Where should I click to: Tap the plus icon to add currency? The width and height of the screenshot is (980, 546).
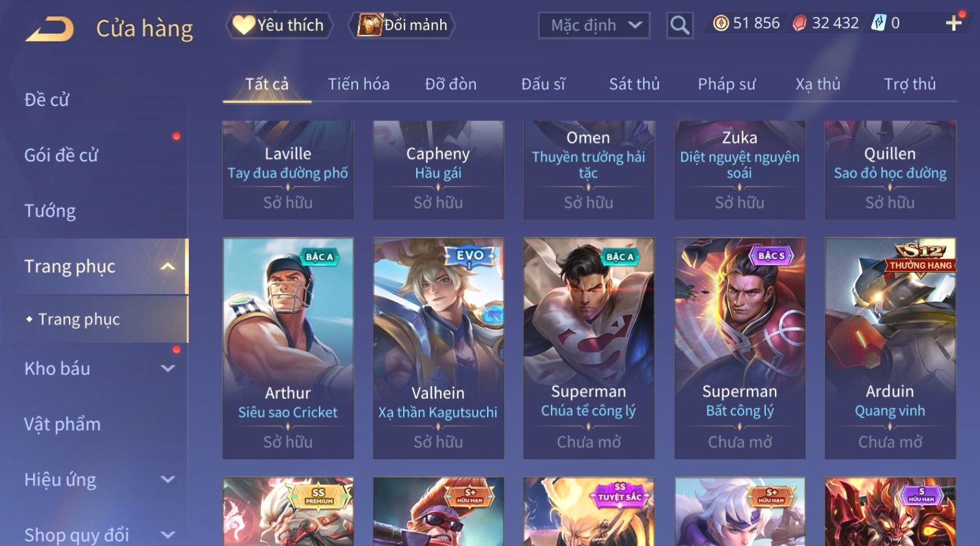(954, 23)
